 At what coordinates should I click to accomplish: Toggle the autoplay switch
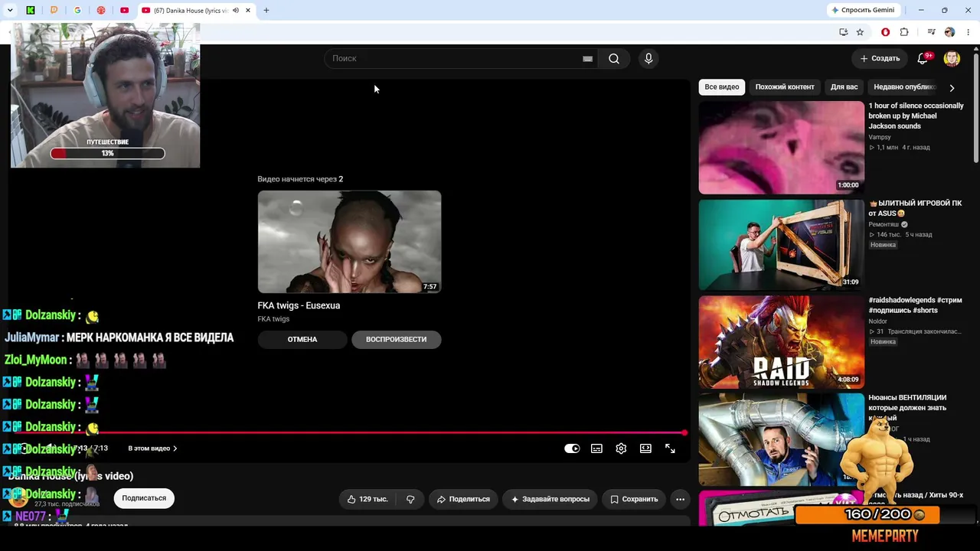(x=572, y=448)
